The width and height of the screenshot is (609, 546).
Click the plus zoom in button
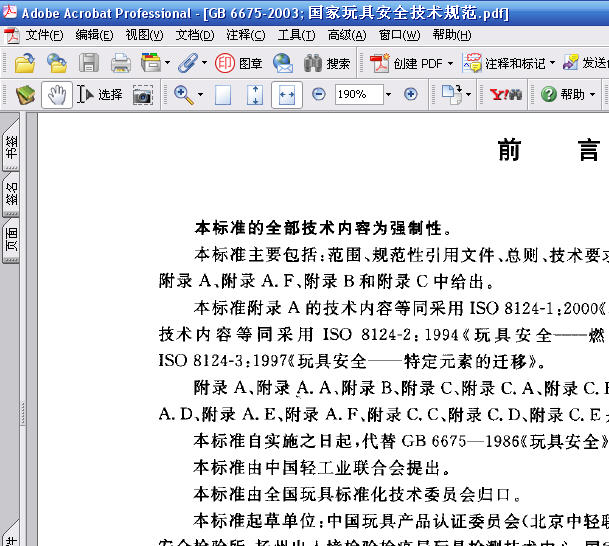[x=411, y=94]
